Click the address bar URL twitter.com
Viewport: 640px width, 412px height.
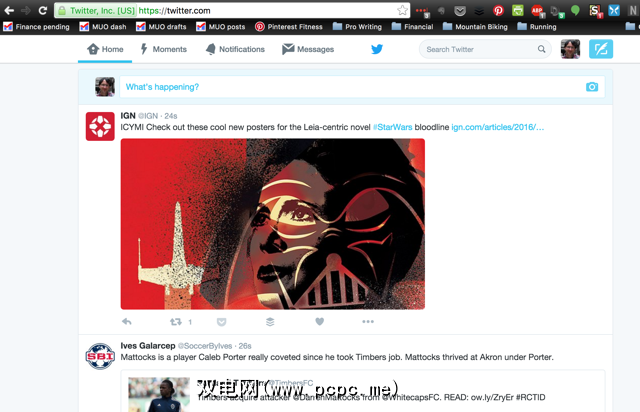tap(174, 11)
